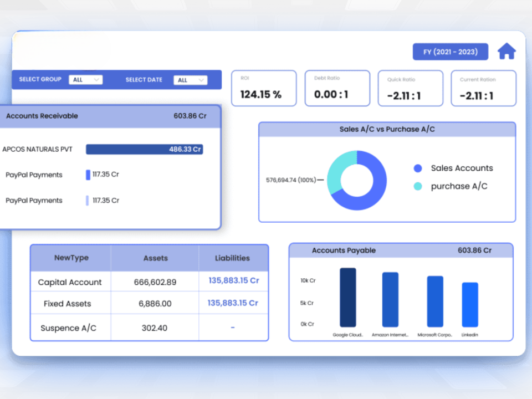Click the Accounts Receivable title
Image resolution: width=532 pixels, height=399 pixels.
(x=42, y=116)
